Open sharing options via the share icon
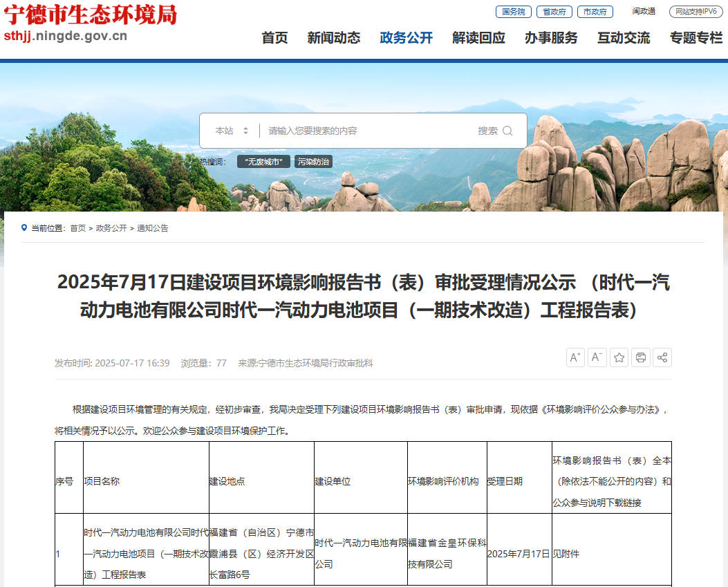Viewport: 728px width, 587px height. [662, 357]
